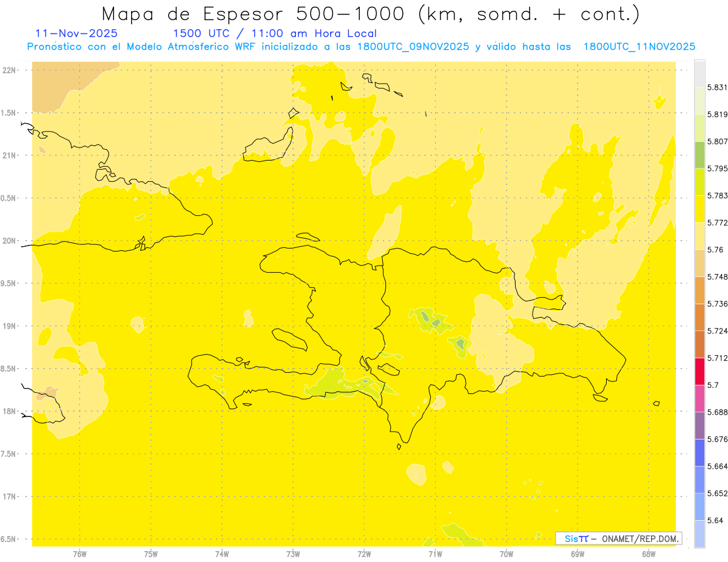Click the longitude axis label "75W"
This screenshot has height=562, width=728.
[x=151, y=554]
